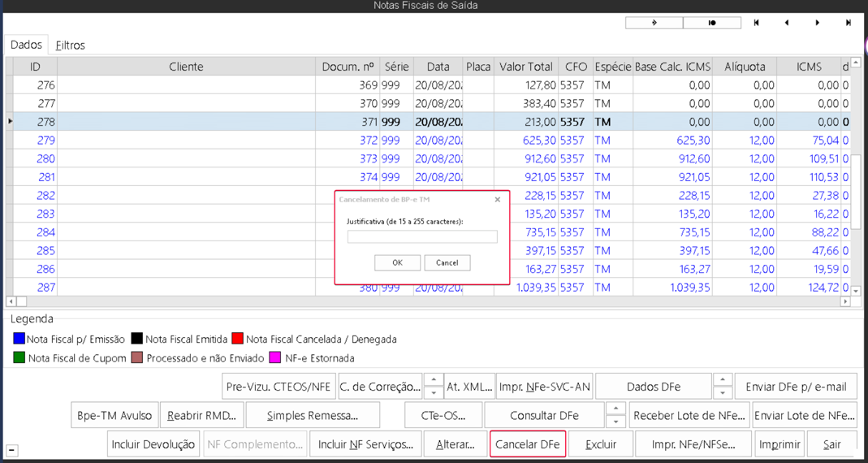This screenshot has width=868, height=463.
Task: Click down arrow beside Consultar DFe button
Action: point(616,422)
